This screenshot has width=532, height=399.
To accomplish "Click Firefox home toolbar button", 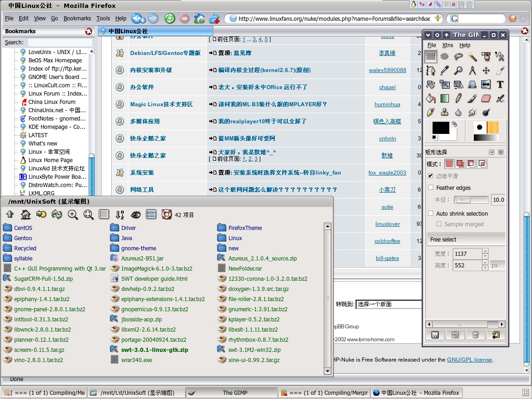I will pos(199,18).
